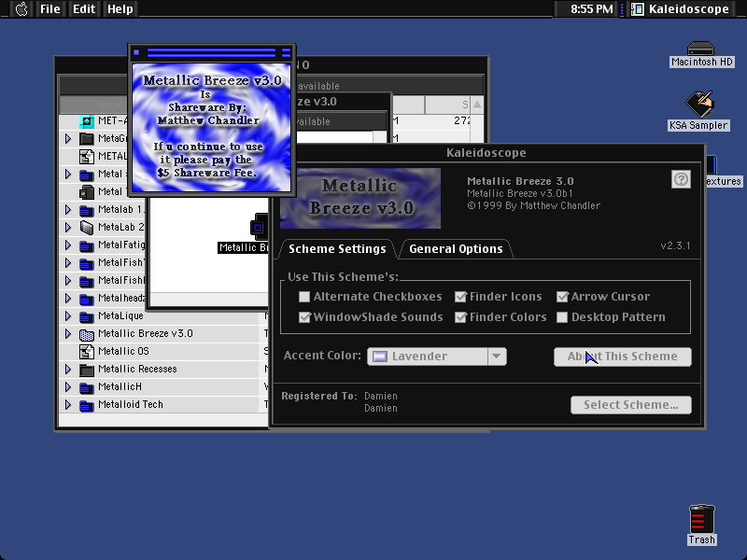The height and width of the screenshot is (560, 747).
Task: Select the dark MetaGr folder icon
Action: coord(86,139)
